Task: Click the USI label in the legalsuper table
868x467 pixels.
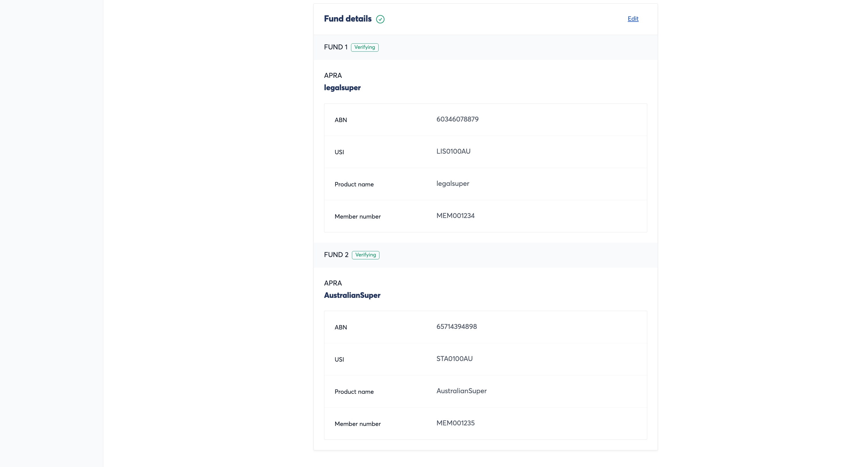Action: tap(339, 152)
